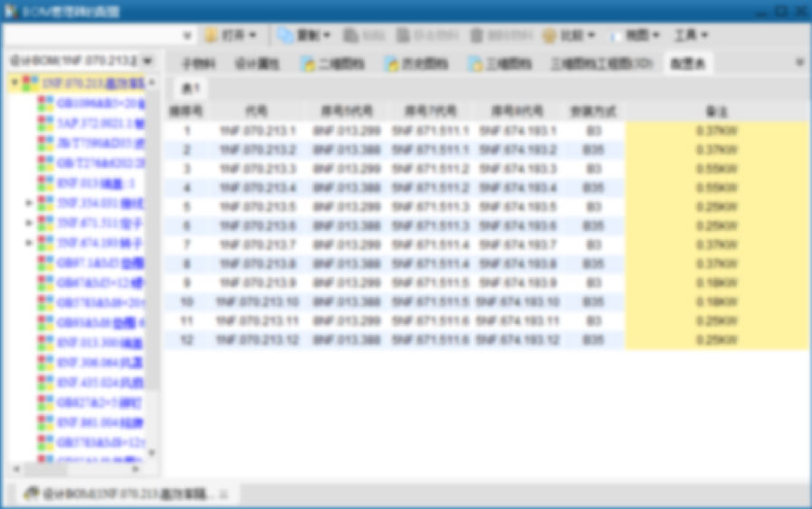The height and width of the screenshot is (509, 812).
Task: Open the 工具 tools menu in toolbar
Action: 691,35
